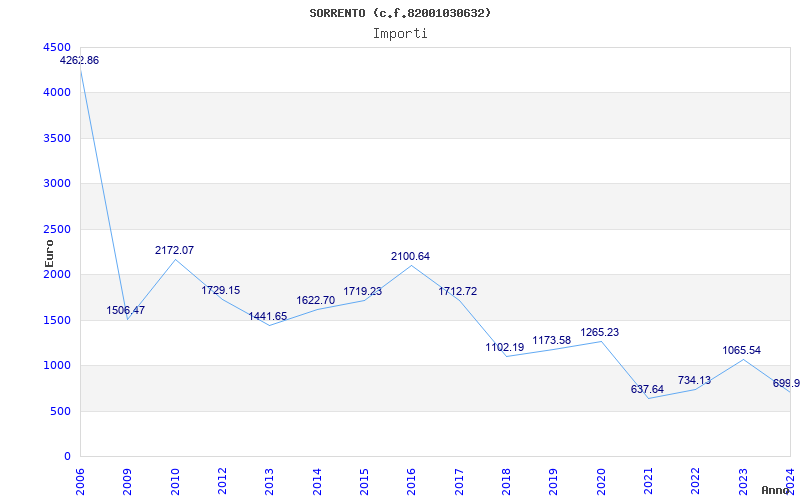Viewport: 800px width, 500px height.
Task: Click the 2100.64 peak label
Action: tap(411, 257)
